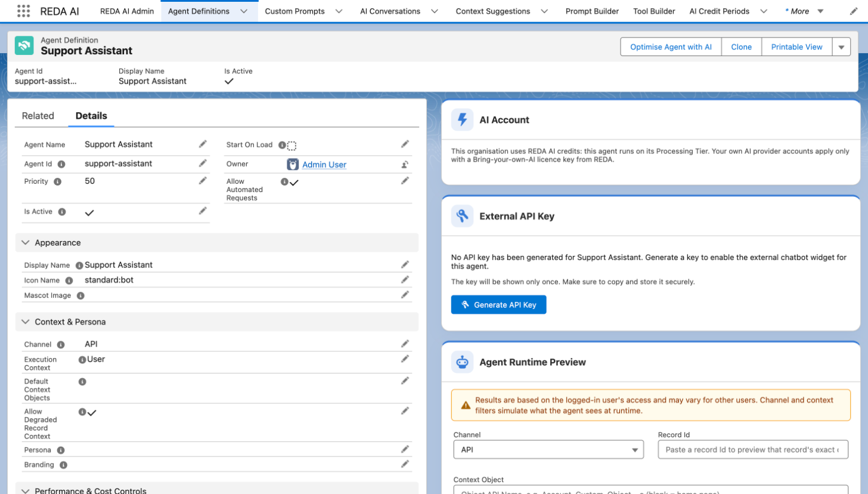
Task: Edit the Branding field pencil icon
Action: point(405,464)
